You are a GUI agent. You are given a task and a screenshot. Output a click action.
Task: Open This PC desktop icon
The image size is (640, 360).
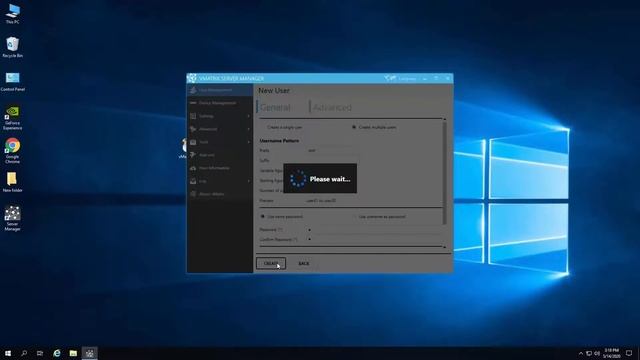click(13, 13)
